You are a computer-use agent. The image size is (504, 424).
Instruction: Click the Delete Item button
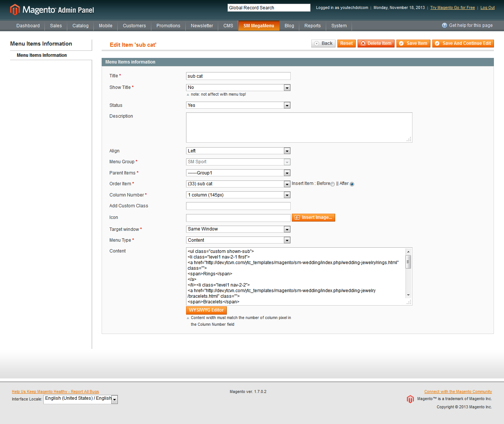tap(376, 43)
